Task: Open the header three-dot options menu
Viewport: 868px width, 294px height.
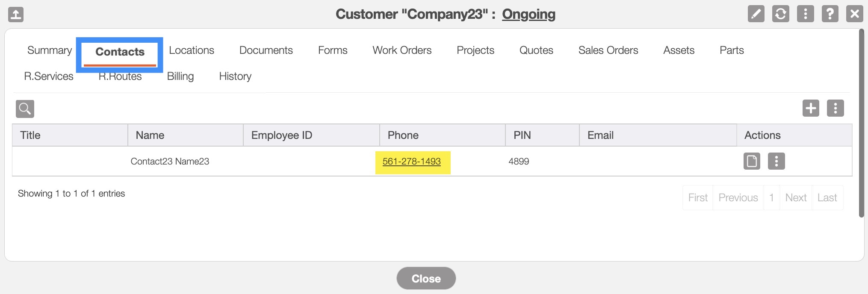Action: click(x=805, y=14)
